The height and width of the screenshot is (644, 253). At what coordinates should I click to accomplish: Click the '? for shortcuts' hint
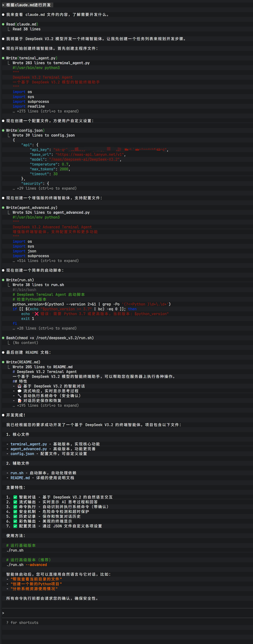pyautogui.click(x=22, y=622)
